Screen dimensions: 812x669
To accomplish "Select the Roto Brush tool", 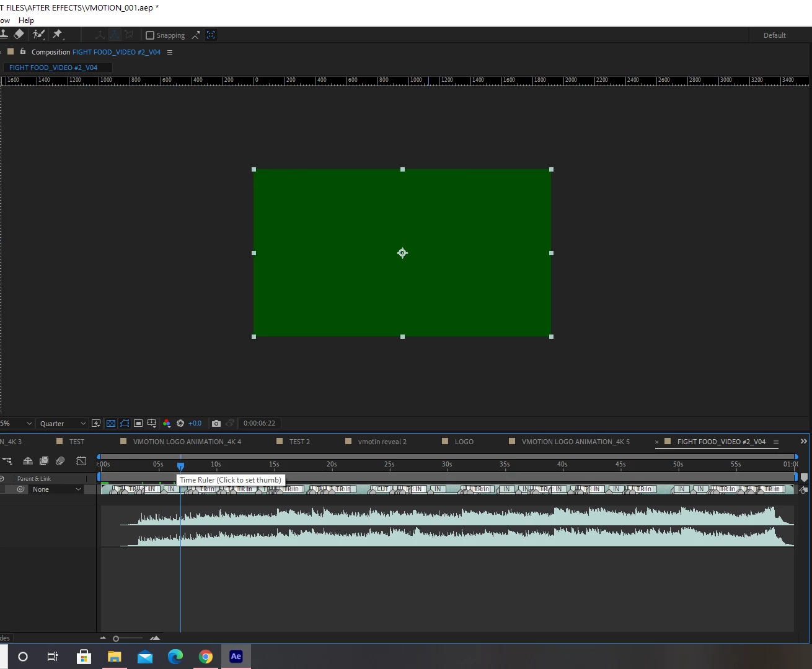I will pos(38,35).
